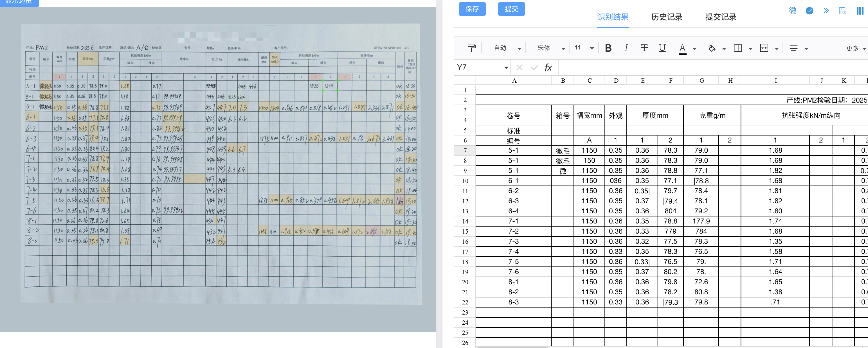Open the merge cells dropdown arrow
Image resolution: width=868 pixels, height=348 pixels.
pos(777,49)
